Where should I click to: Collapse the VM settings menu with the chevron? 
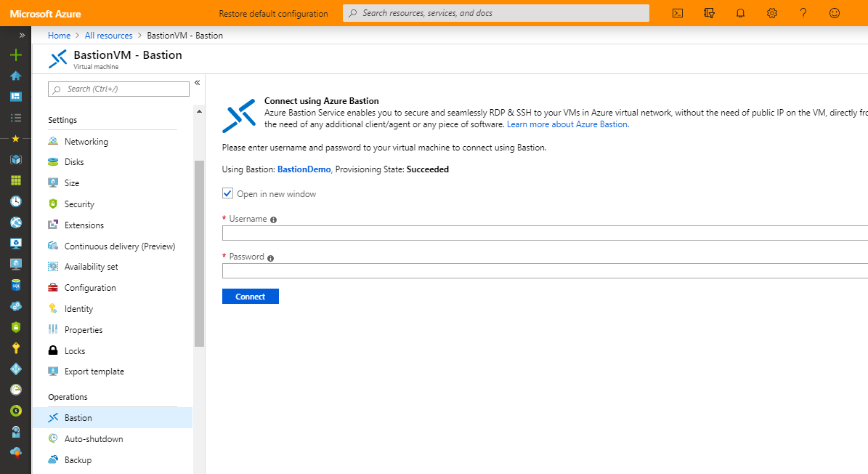[x=197, y=83]
